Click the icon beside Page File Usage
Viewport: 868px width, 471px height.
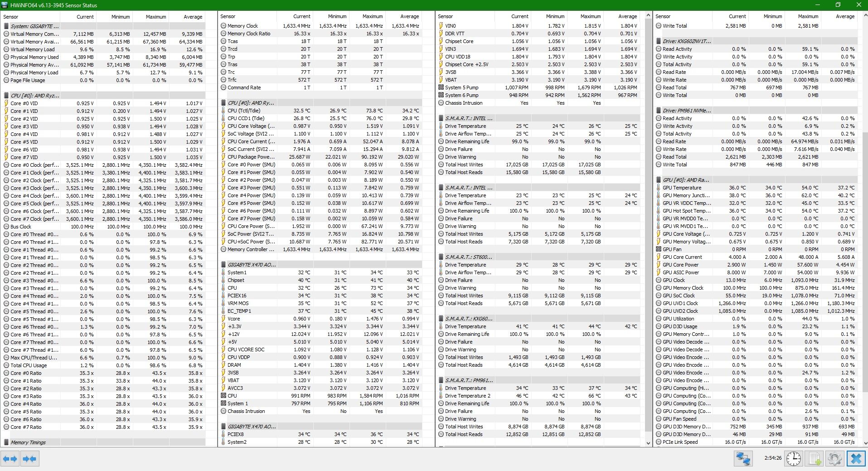[x=6, y=80]
